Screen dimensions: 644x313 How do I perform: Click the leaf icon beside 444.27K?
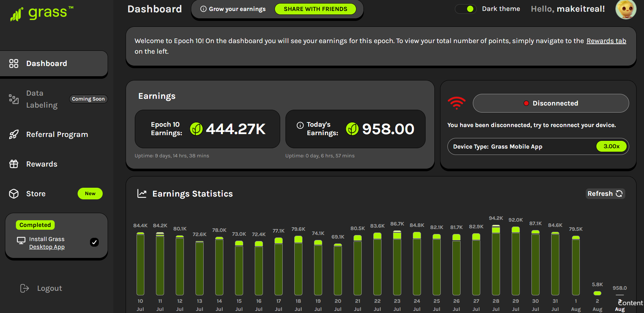pyautogui.click(x=196, y=129)
